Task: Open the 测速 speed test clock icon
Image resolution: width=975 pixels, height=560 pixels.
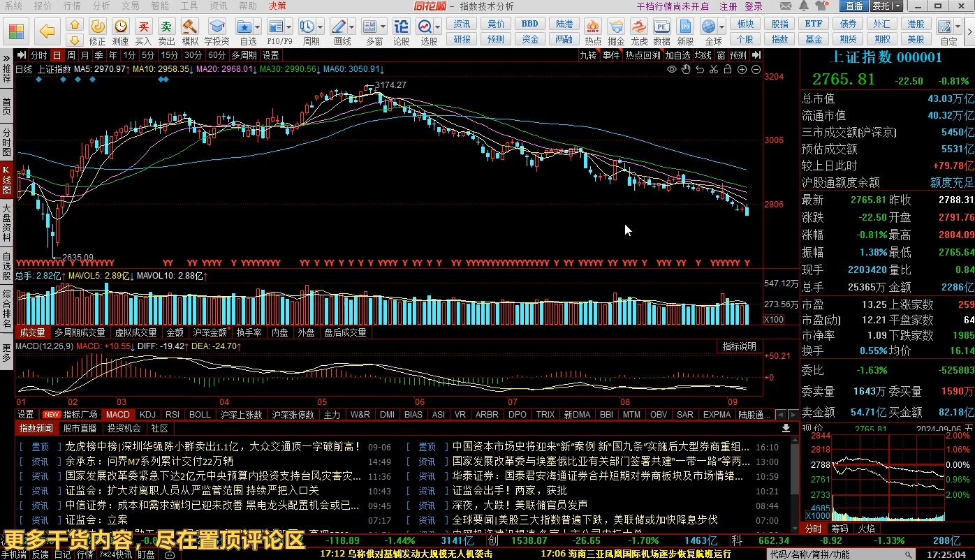Action: [x=121, y=27]
